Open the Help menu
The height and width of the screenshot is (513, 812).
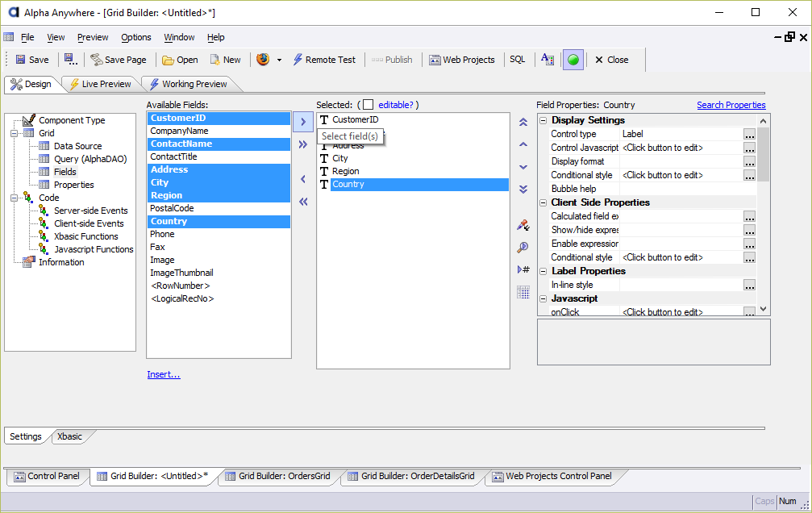click(216, 37)
